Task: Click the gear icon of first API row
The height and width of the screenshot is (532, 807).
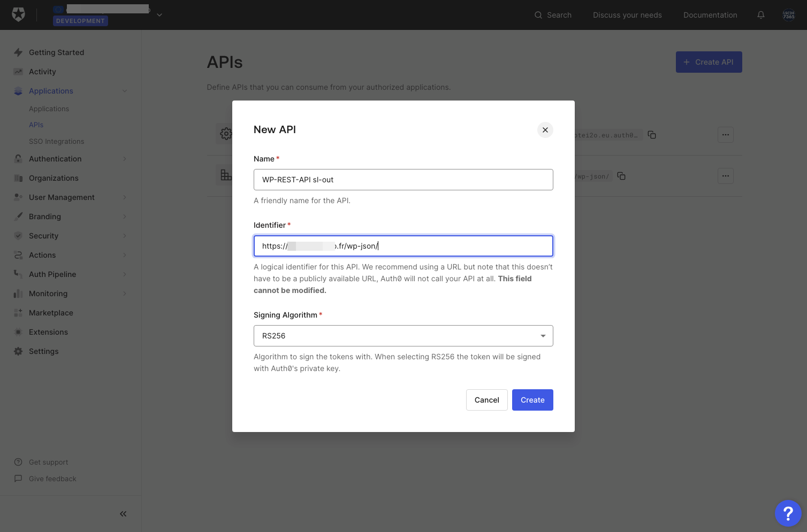Action: click(225, 134)
